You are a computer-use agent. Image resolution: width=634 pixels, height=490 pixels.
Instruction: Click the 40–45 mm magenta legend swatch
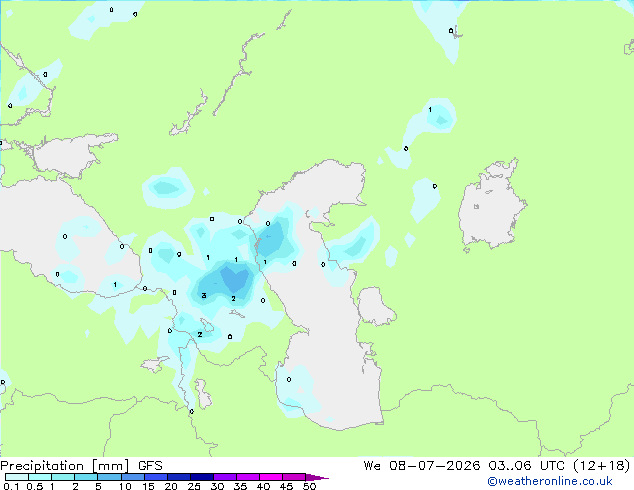tap(271, 477)
